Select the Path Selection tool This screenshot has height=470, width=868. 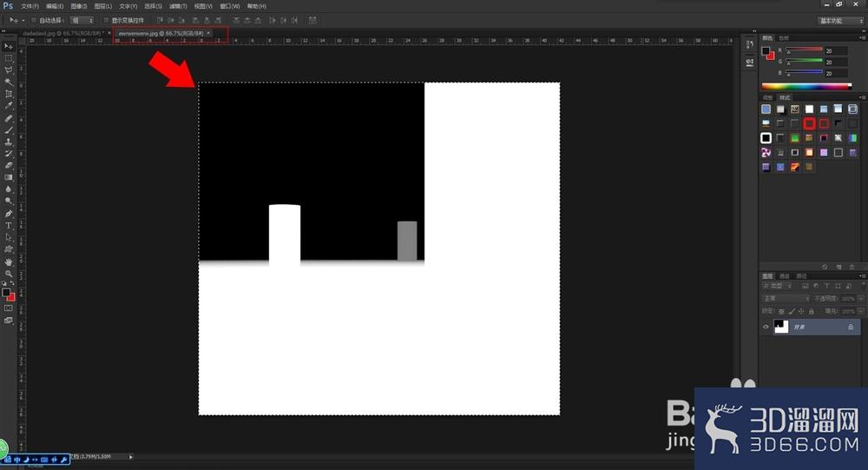click(x=9, y=237)
